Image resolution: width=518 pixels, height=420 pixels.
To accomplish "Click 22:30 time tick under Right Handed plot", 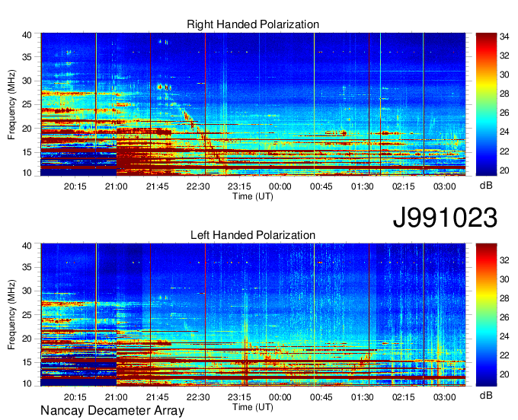I will (198, 186).
